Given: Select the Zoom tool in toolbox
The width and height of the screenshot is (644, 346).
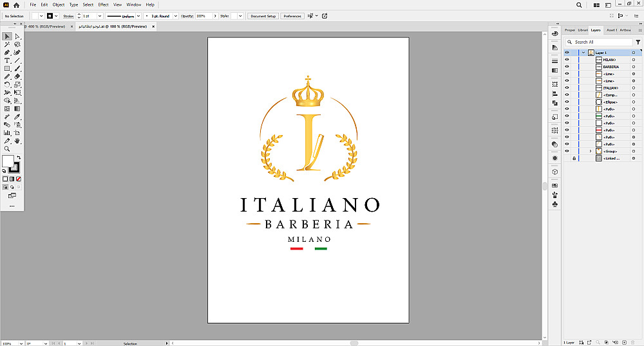Looking at the screenshot, I should (x=7, y=149).
